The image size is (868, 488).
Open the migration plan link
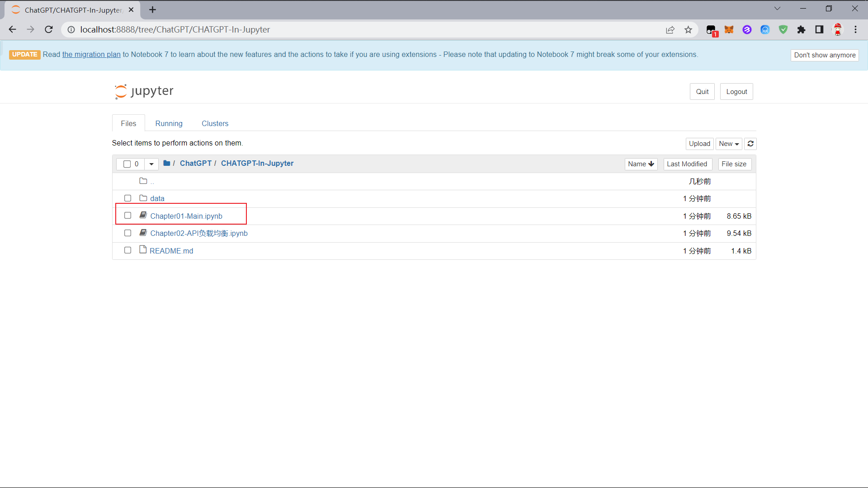[91, 54]
